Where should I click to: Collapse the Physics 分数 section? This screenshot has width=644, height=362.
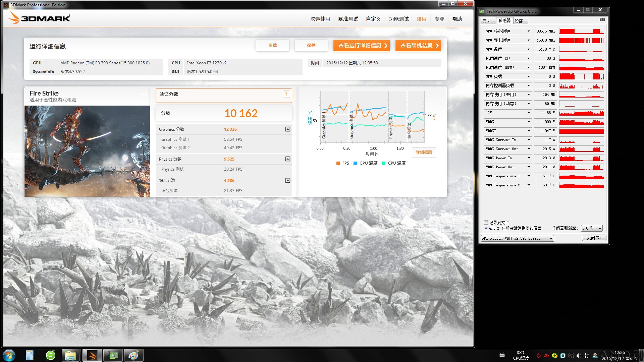point(288,159)
